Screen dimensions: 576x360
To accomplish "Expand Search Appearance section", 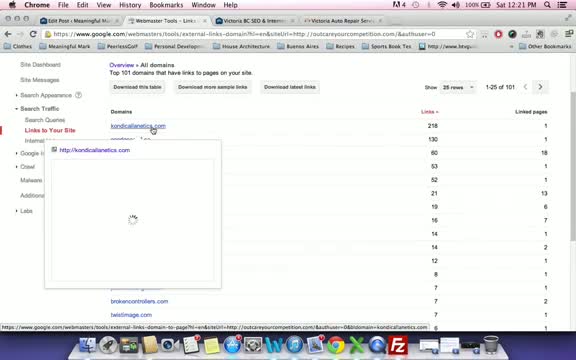I will (17, 95).
